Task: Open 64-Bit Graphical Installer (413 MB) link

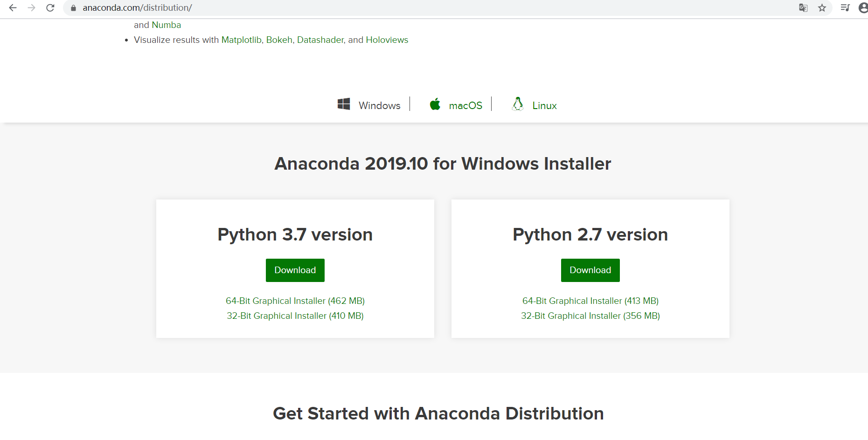Action: coord(590,301)
